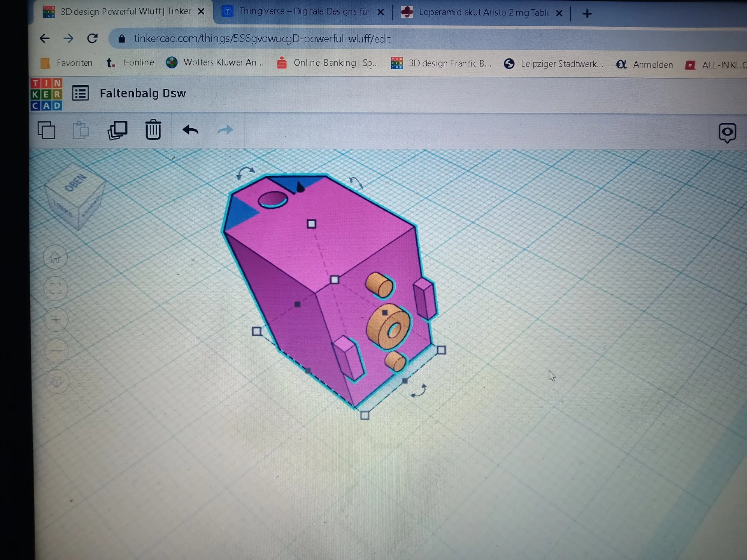Toggle the orthographic/perspective view cube icon

57,381
